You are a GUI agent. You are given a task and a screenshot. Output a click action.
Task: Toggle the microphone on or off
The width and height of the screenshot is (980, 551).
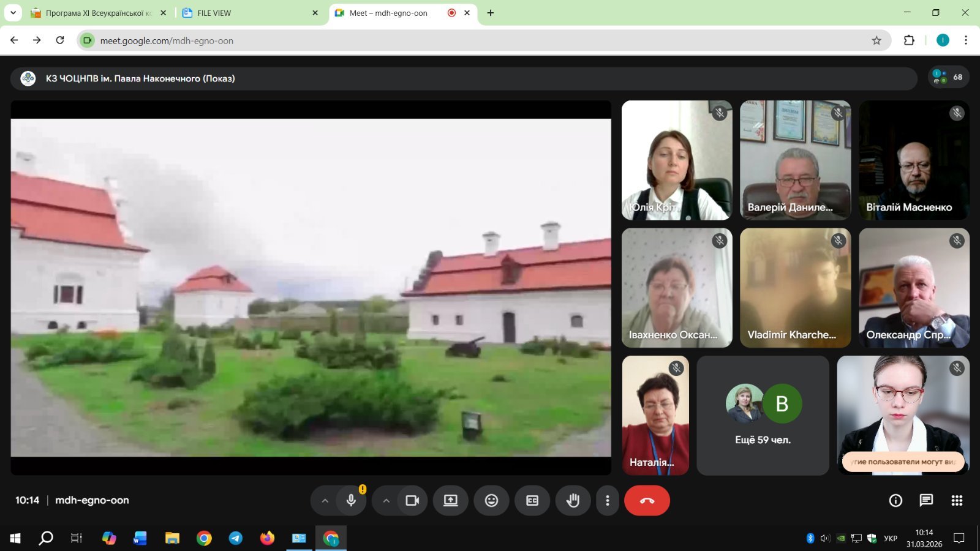[351, 501]
